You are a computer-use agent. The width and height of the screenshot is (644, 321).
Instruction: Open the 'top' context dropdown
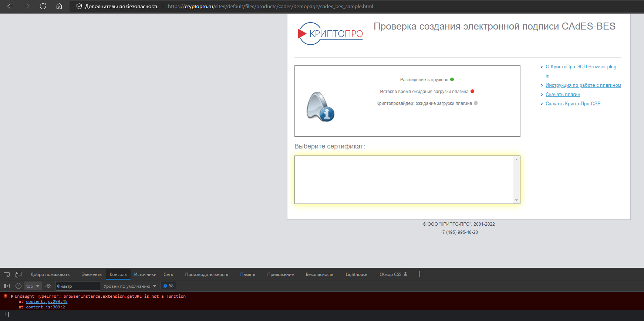click(x=33, y=286)
